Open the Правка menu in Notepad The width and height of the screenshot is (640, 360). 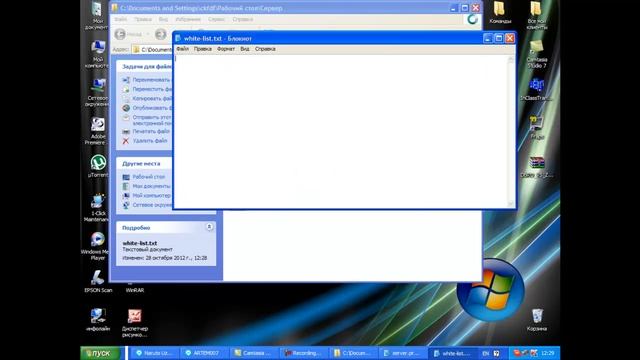(202, 49)
